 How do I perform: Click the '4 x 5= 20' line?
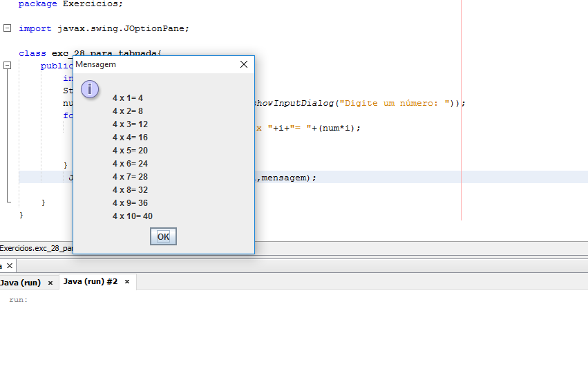(130, 151)
